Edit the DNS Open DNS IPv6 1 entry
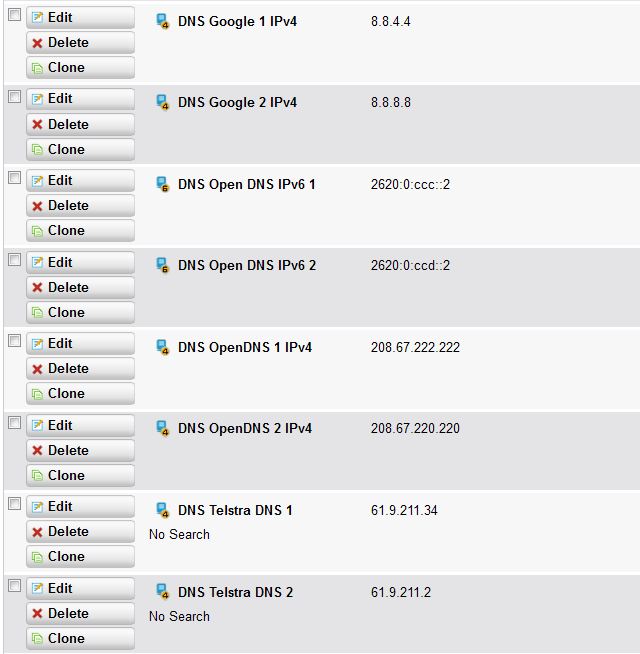This screenshot has height=654, width=640. (81, 181)
